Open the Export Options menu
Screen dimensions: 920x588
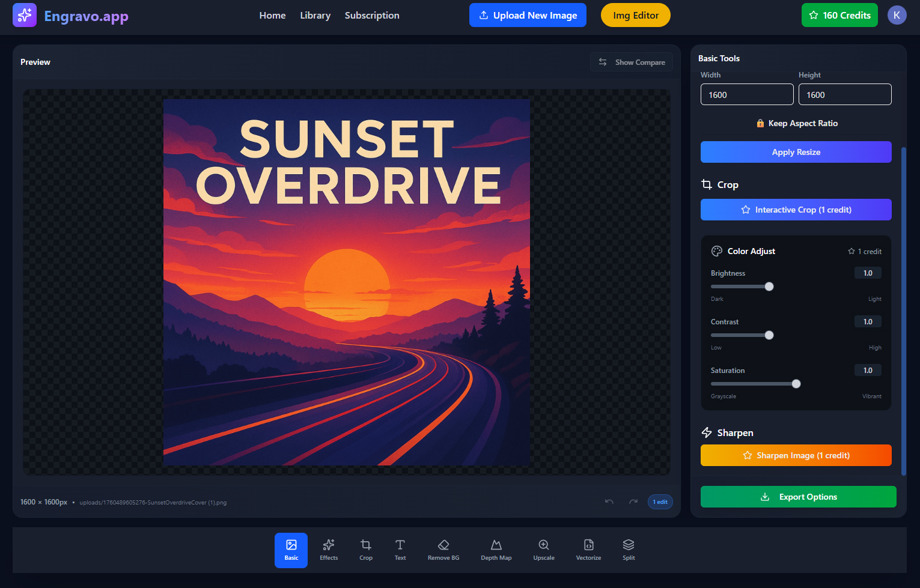pyautogui.click(x=798, y=497)
